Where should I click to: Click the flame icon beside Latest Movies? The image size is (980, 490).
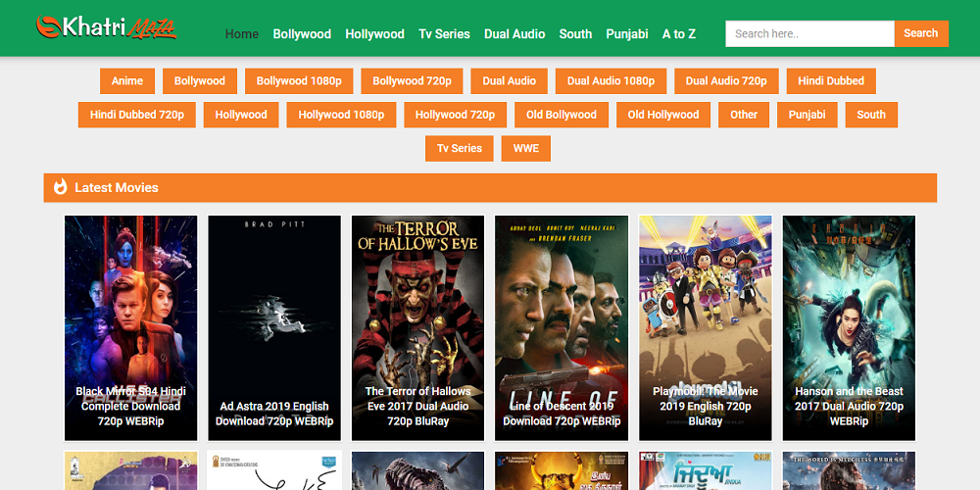[60, 187]
